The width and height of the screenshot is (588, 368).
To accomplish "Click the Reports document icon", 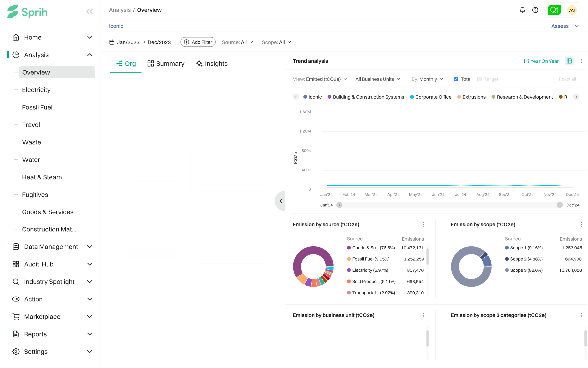I will click(x=16, y=334).
